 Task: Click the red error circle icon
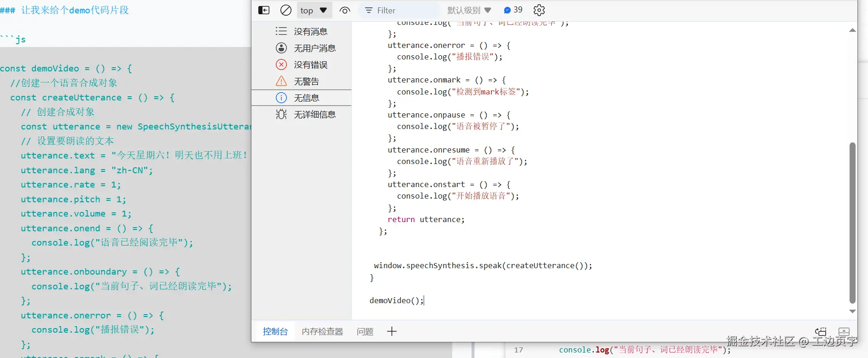click(x=281, y=65)
